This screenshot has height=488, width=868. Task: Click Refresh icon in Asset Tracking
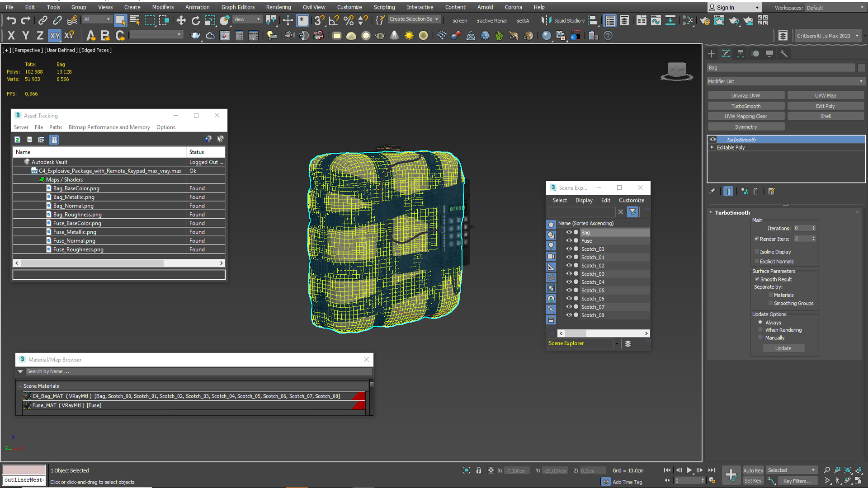click(x=17, y=140)
